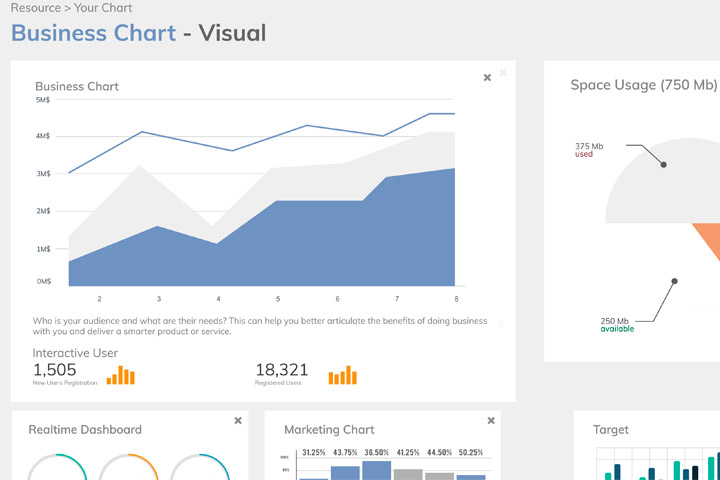720x480 pixels.
Task: Click the 31.25% marketing bar label
Action: tap(314, 452)
